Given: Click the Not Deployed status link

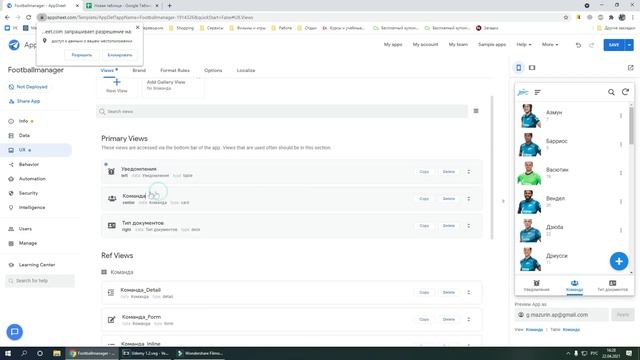Looking at the screenshot, I should click(32, 87).
